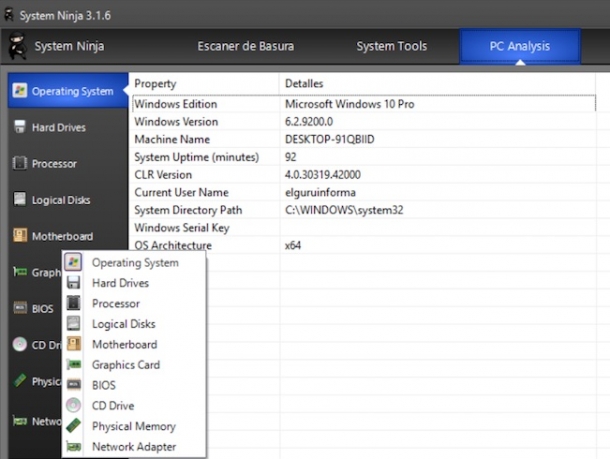Screen dimensions: 610x459
Task: Click the CLR Version property cell
Action: click(163, 175)
